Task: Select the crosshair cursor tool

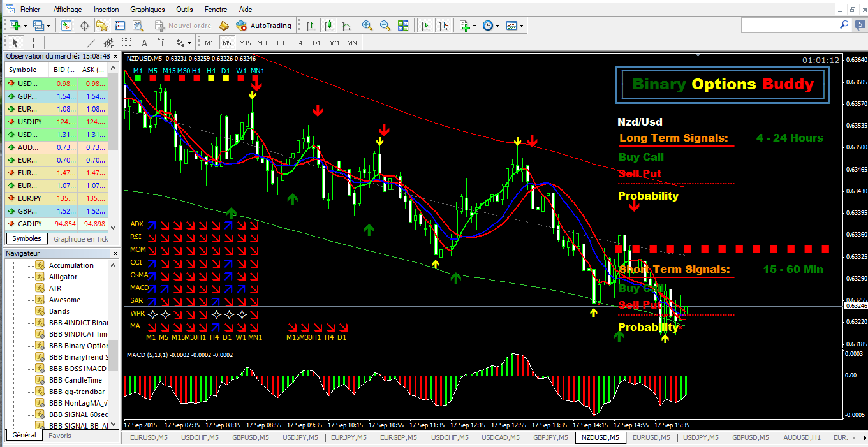Action: point(34,43)
